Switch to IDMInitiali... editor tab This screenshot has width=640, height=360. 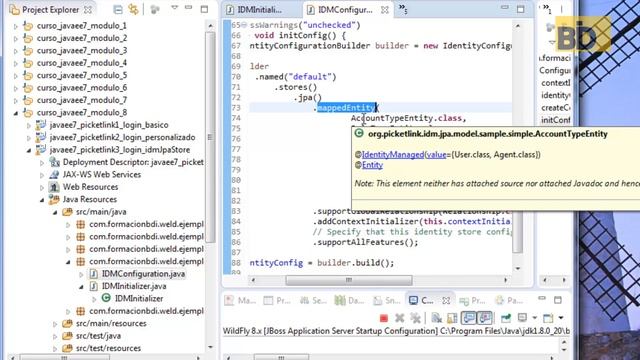254,9
